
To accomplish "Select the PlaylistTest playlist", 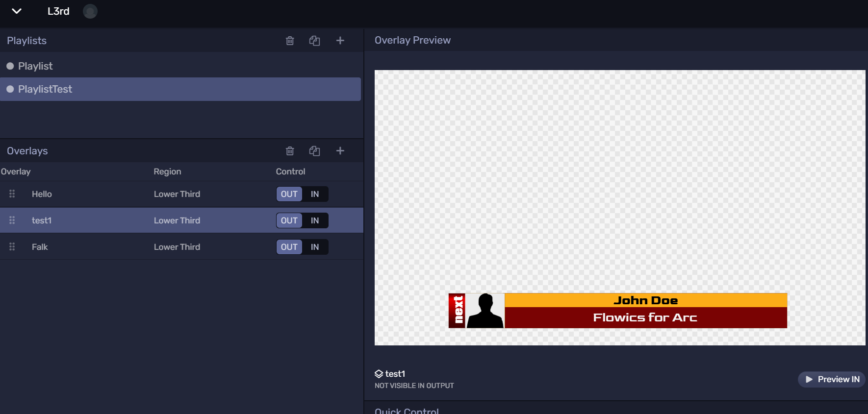I will click(x=45, y=89).
